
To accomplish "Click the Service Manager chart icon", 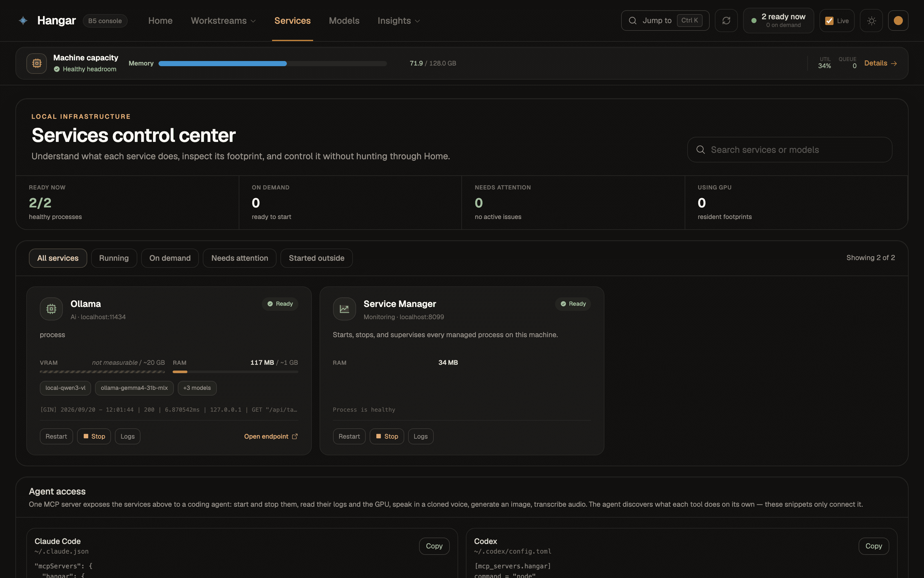I will point(344,309).
